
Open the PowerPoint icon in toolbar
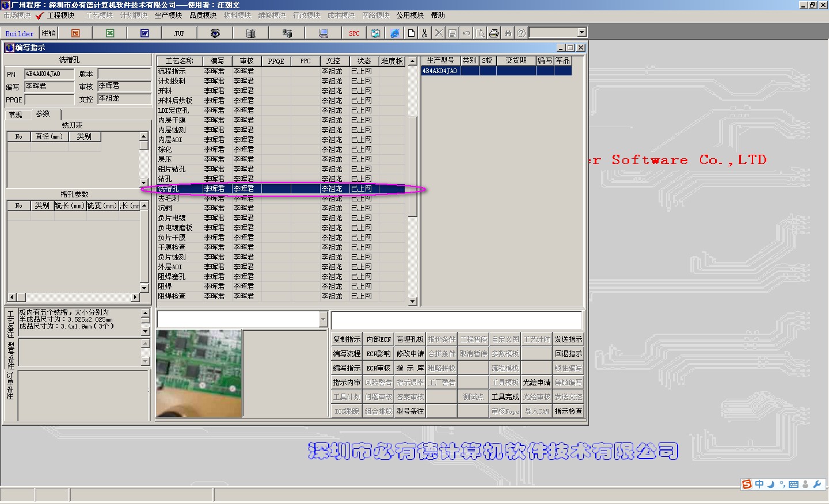[75, 33]
